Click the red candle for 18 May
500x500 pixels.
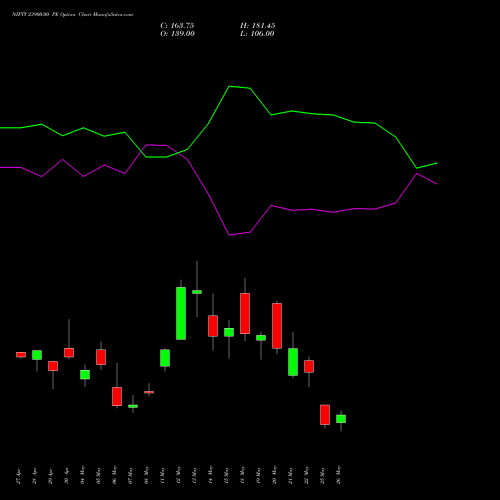click(245, 313)
